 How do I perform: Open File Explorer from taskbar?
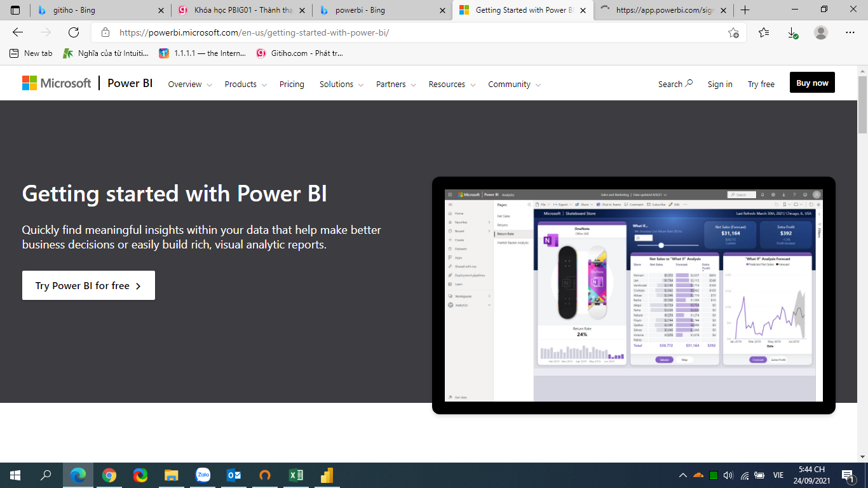pos(172,475)
